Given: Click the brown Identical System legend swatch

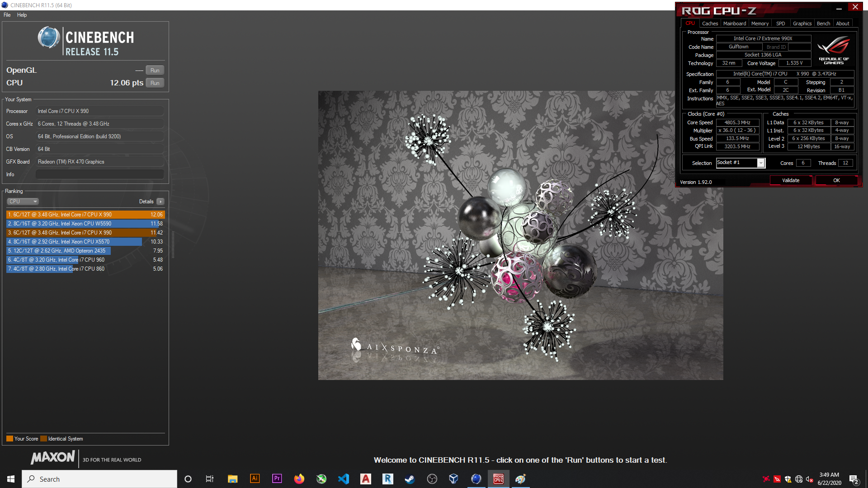Looking at the screenshot, I should [x=43, y=439].
